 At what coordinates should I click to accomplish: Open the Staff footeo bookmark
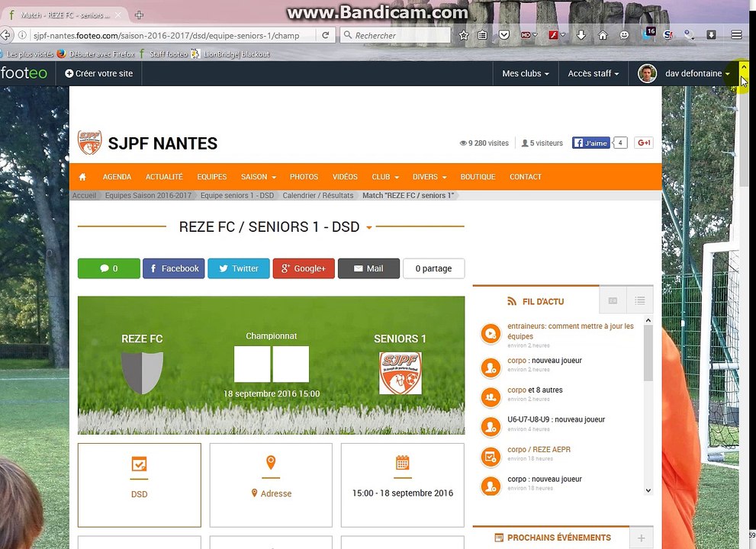[x=163, y=54]
